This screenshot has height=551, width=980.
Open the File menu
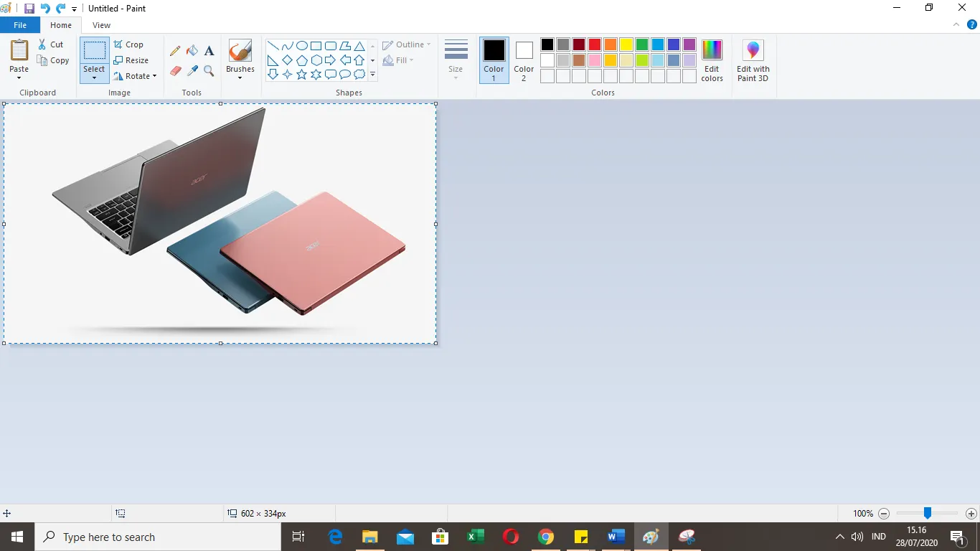(20, 25)
